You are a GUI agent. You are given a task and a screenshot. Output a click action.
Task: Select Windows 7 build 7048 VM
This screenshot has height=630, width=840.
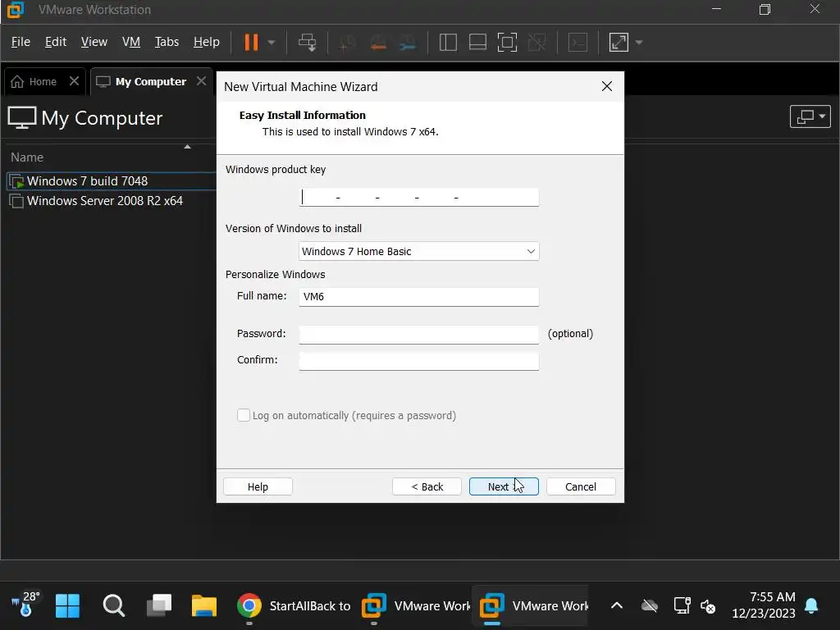112,181
